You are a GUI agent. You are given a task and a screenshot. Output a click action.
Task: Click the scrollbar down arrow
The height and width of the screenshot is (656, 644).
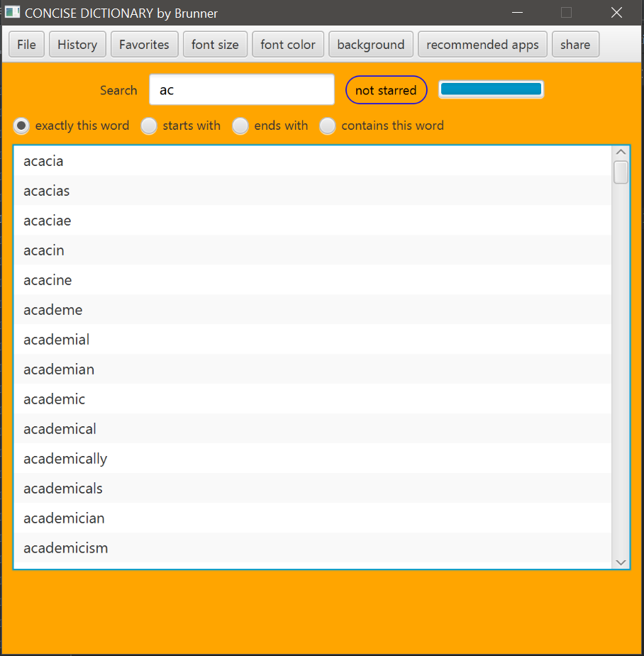pos(621,562)
